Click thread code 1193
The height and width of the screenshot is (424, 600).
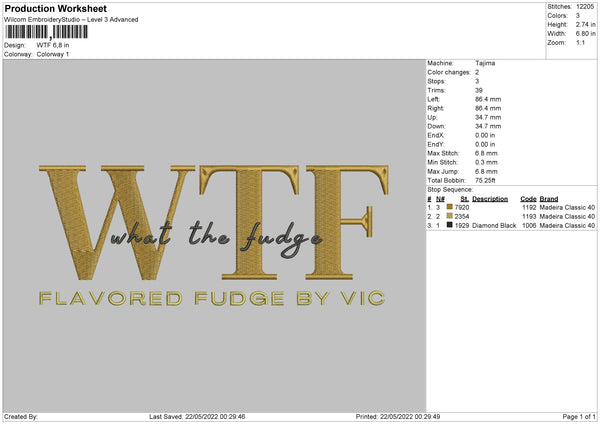(x=529, y=217)
